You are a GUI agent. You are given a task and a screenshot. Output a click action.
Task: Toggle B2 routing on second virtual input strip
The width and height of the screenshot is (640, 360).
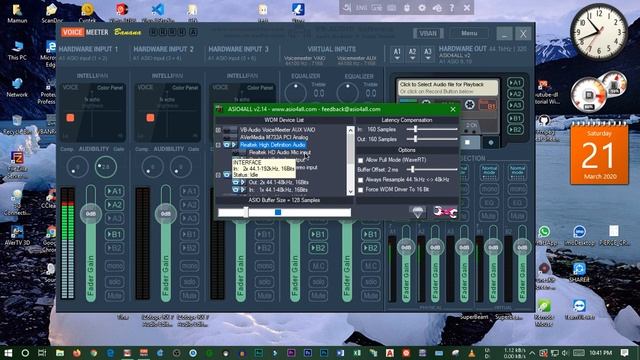(370, 248)
